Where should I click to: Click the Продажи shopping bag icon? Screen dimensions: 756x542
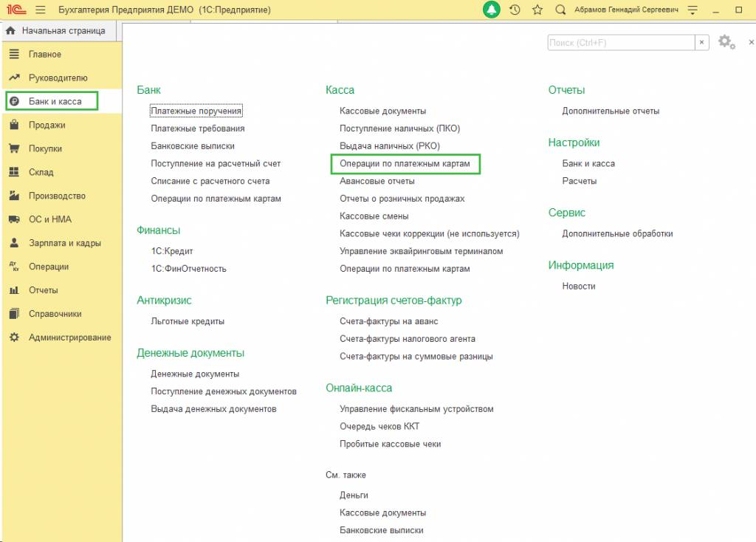[15, 125]
